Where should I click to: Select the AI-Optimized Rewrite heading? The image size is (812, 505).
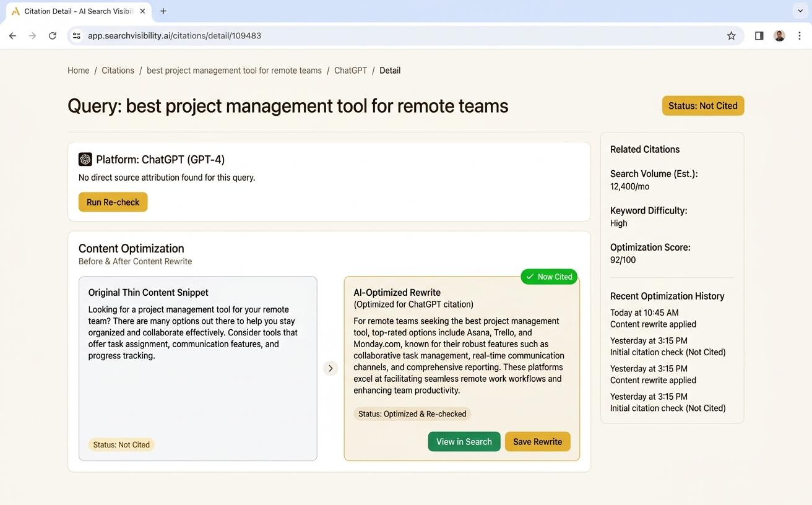pos(397,293)
